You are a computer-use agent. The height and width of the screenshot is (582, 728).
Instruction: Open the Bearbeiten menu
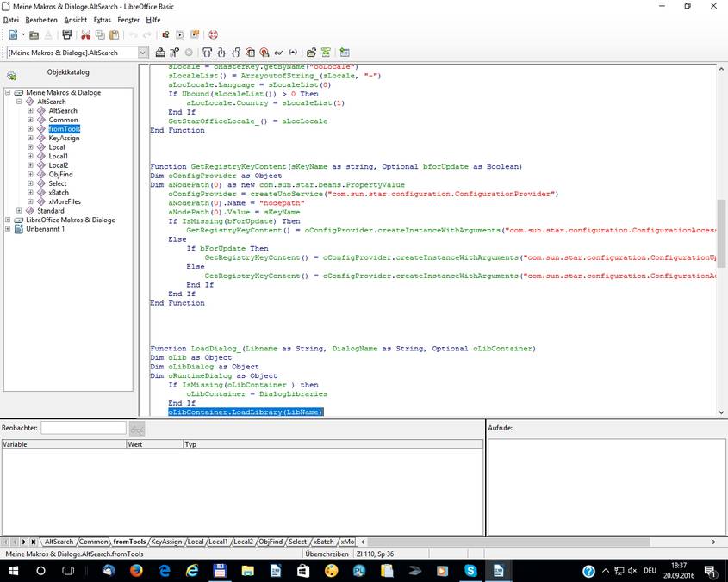pos(41,20)
